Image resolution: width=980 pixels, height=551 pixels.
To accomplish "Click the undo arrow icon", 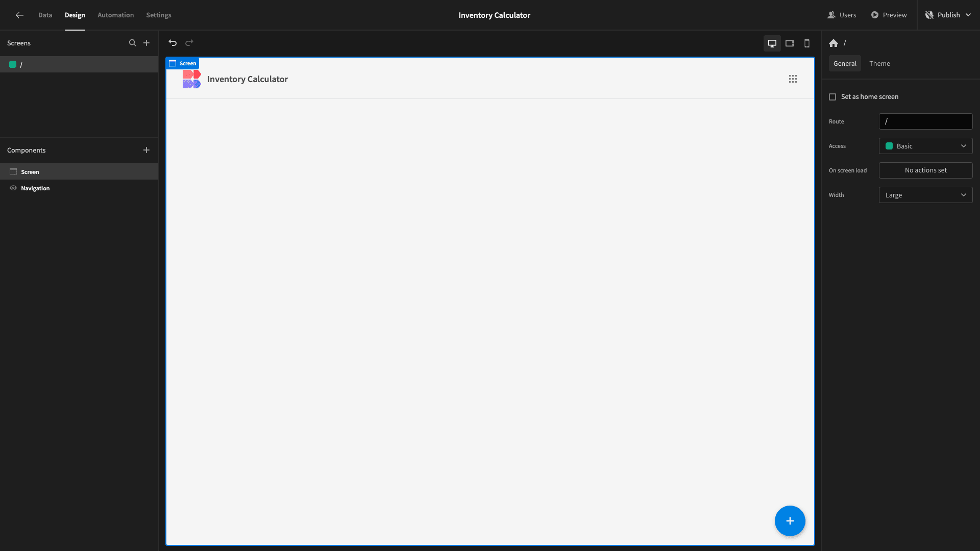I will coord(173,43).
